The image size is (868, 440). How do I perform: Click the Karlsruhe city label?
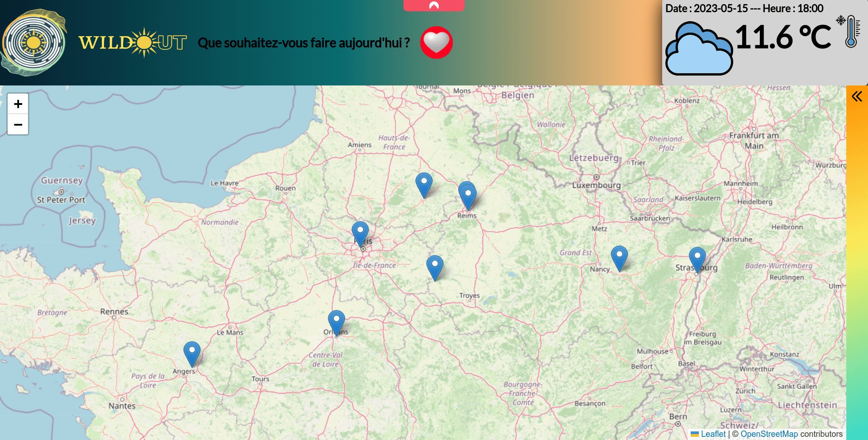pyautogui.click(x=737, y=239)
